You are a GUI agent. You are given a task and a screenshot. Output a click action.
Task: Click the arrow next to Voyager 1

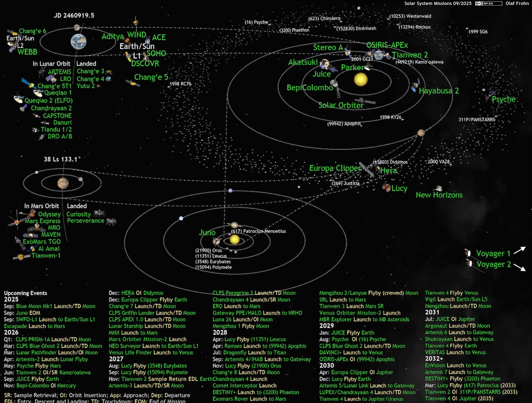click(x=520, y=250)
